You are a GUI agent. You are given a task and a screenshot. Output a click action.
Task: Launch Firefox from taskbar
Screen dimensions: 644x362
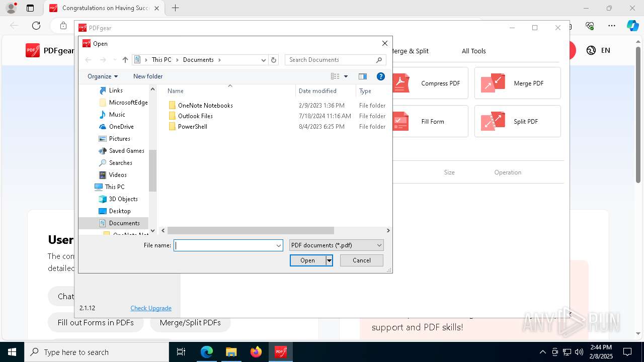tap(256, 352)
